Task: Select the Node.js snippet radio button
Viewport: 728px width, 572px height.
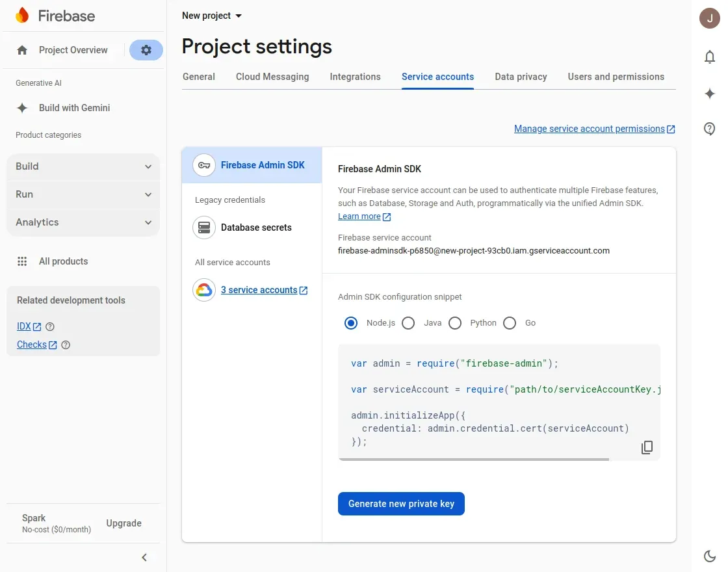Action: click(x=351, y=323)
